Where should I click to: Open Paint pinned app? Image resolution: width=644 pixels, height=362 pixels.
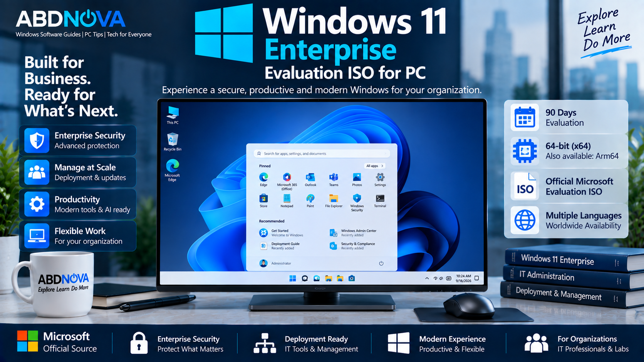coord(310,200)
